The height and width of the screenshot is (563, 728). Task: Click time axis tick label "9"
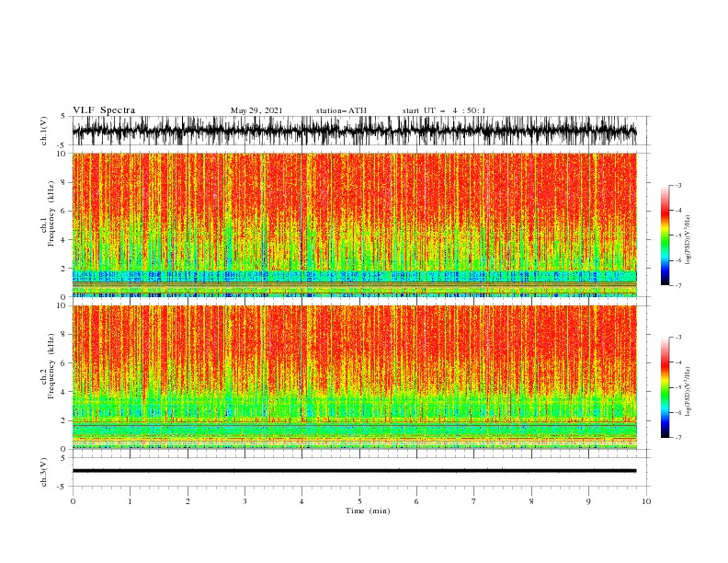tap(588, 501)
